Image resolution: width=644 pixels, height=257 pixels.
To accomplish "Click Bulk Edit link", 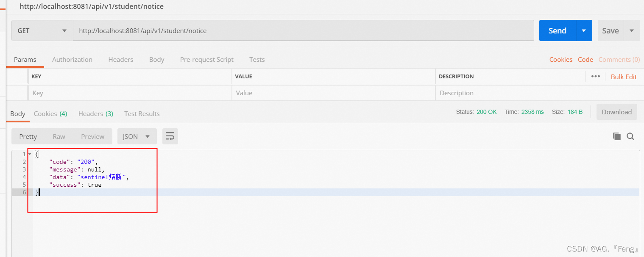I will pyautogui.click(x=624, y=77).
